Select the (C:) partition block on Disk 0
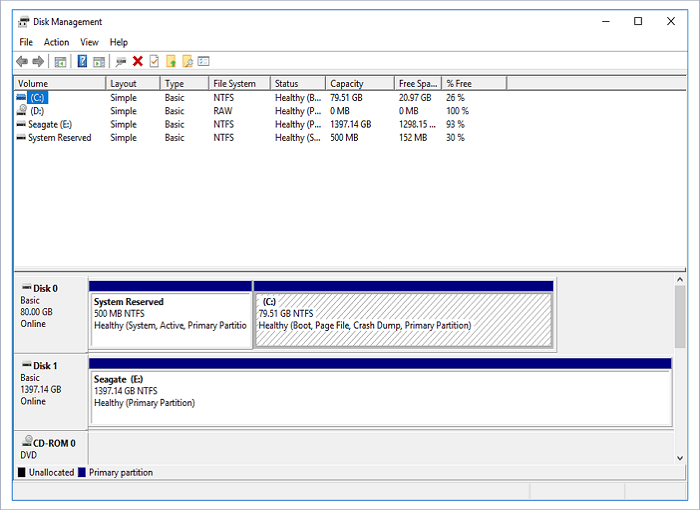The height and width of the screenshot is (510, 700). coord(403,320)
